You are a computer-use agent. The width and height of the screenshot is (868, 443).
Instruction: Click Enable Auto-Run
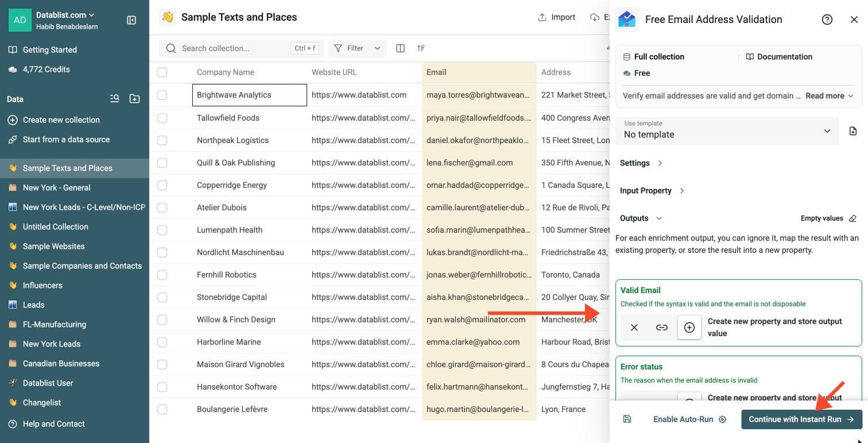[x=690, y=419]
